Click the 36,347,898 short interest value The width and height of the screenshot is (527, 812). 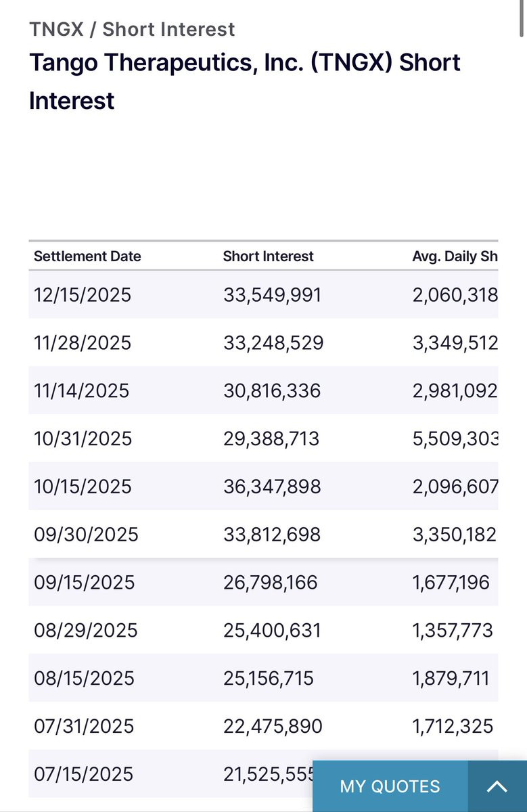(x=272, y=487)
